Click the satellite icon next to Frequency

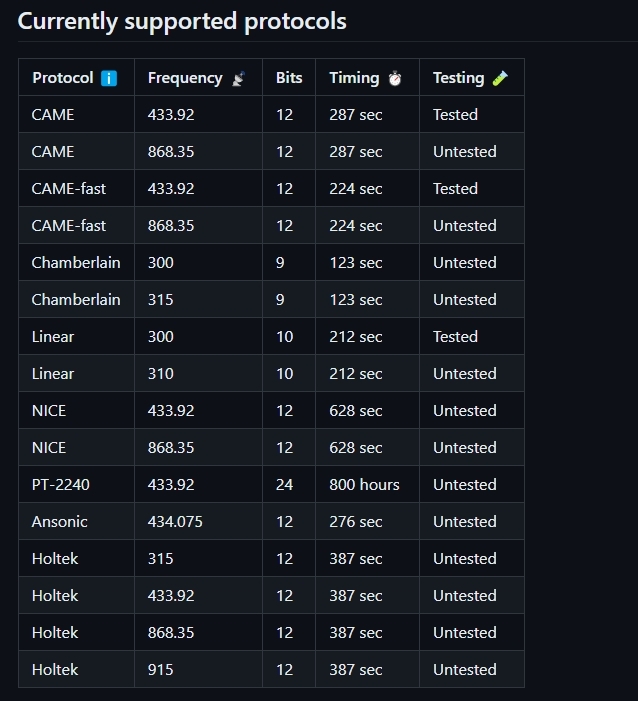coord(238,79)
